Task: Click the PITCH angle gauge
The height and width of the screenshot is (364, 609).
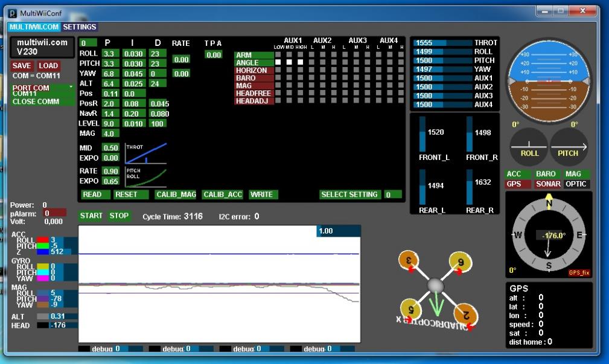Action: coord(569,147)
